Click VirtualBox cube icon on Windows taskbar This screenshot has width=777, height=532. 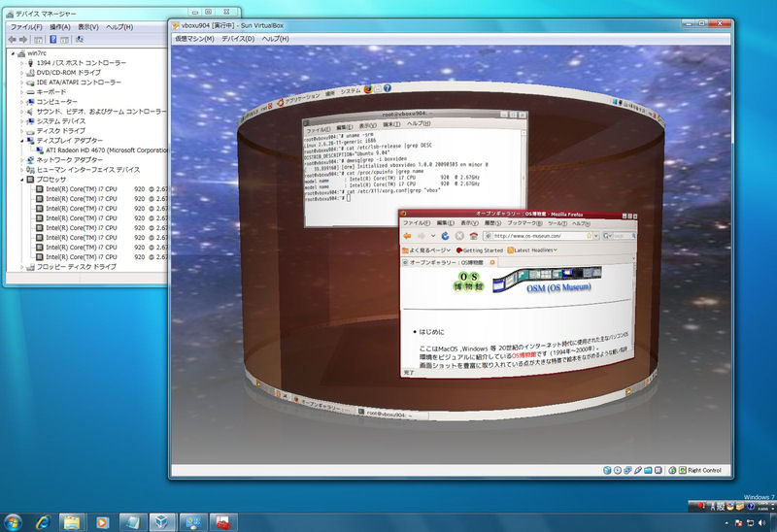(162, 522)
